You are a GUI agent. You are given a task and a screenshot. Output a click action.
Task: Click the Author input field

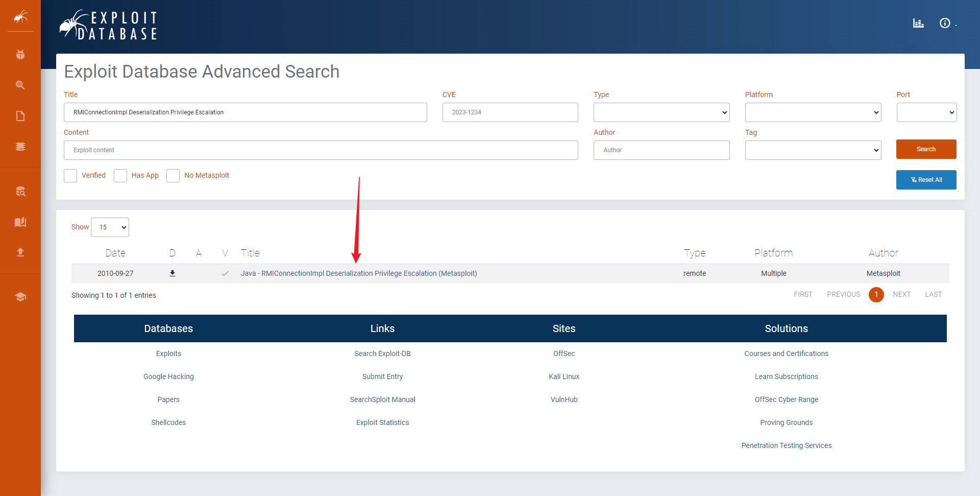(661, 150)
